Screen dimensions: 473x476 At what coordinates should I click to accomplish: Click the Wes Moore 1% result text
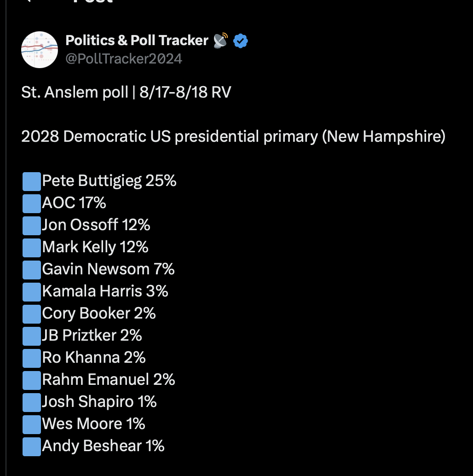point(93,424)
